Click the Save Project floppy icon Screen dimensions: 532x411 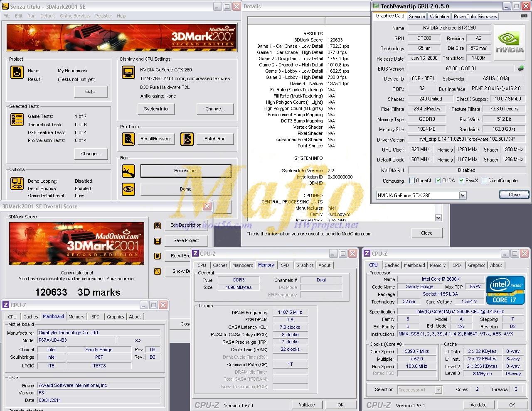click(158, 241)
